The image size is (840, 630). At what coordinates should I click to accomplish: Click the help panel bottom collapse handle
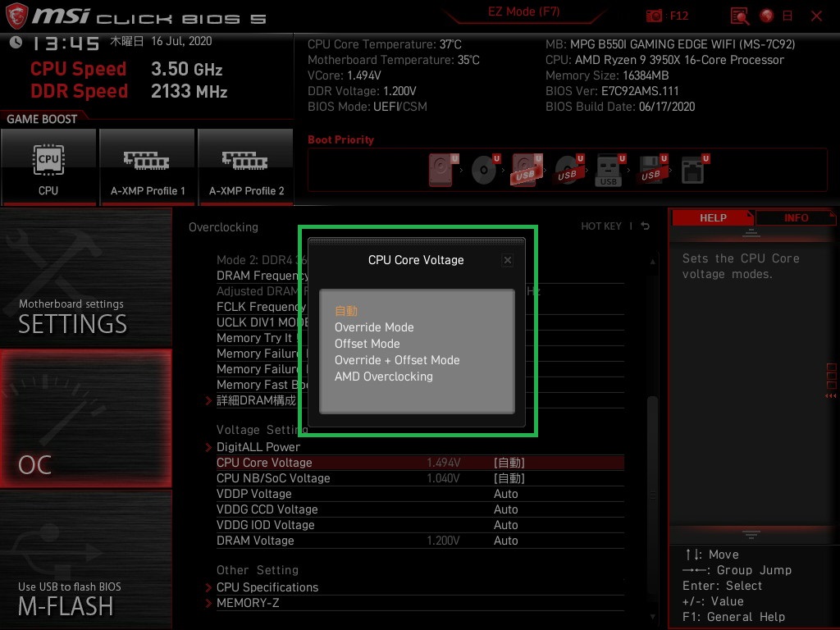coord(751,534)
